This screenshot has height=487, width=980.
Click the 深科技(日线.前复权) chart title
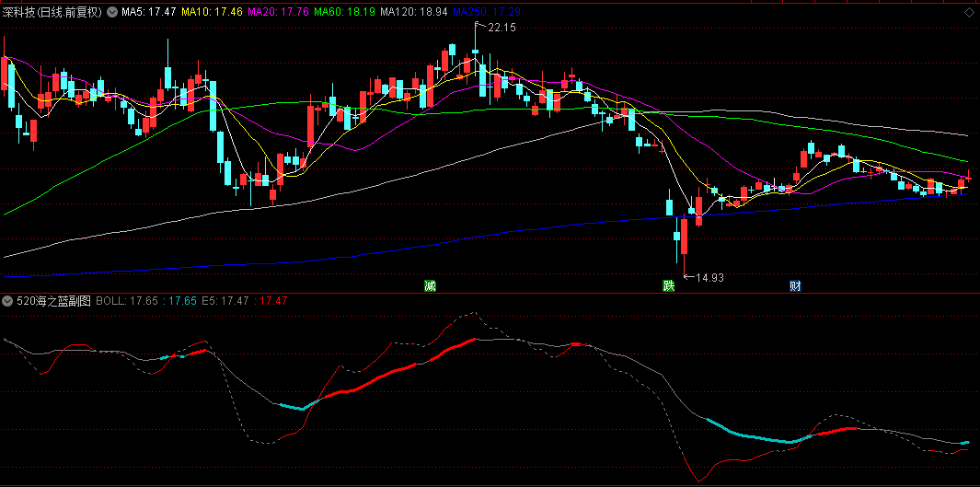52,12
